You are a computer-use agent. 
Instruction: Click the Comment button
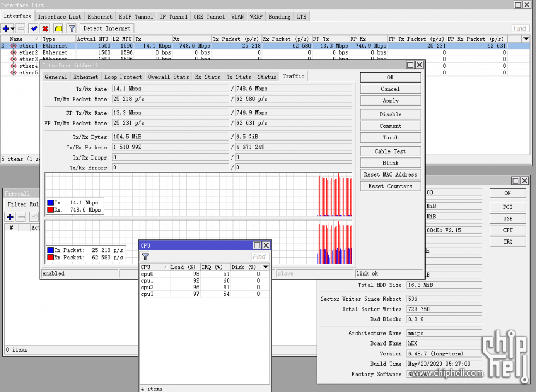coord(391,126)
